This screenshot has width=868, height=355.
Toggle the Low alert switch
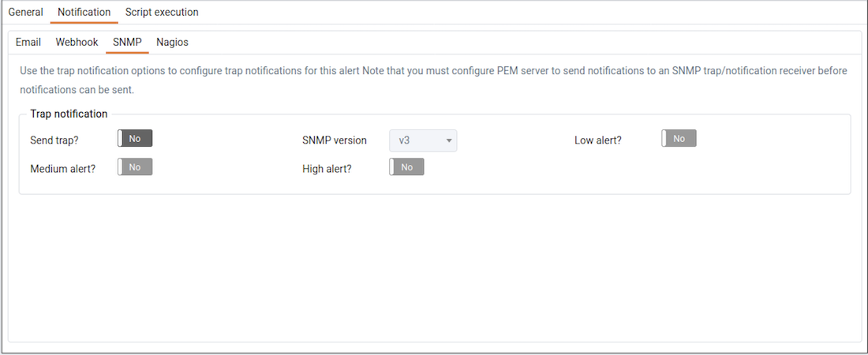pos(679,139)
